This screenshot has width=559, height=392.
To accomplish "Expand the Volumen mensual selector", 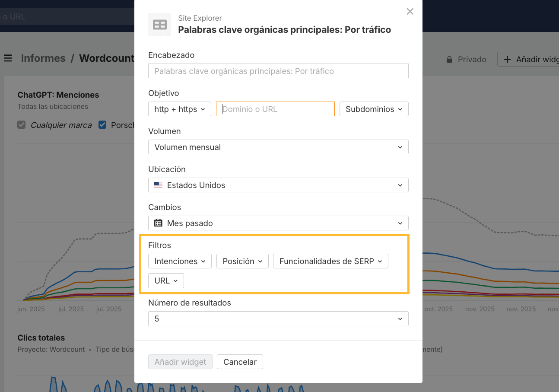I will pyautogui.click(x=278, y=147).
